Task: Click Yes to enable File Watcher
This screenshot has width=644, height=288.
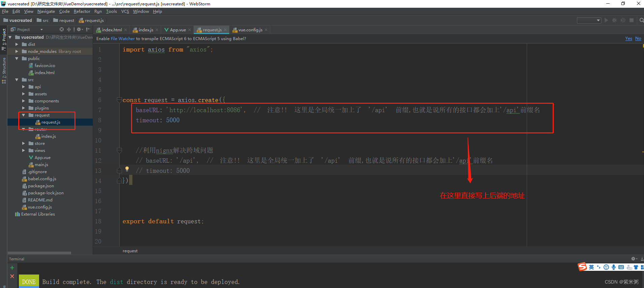Action: pyautogui.click(x=628, y=38)
